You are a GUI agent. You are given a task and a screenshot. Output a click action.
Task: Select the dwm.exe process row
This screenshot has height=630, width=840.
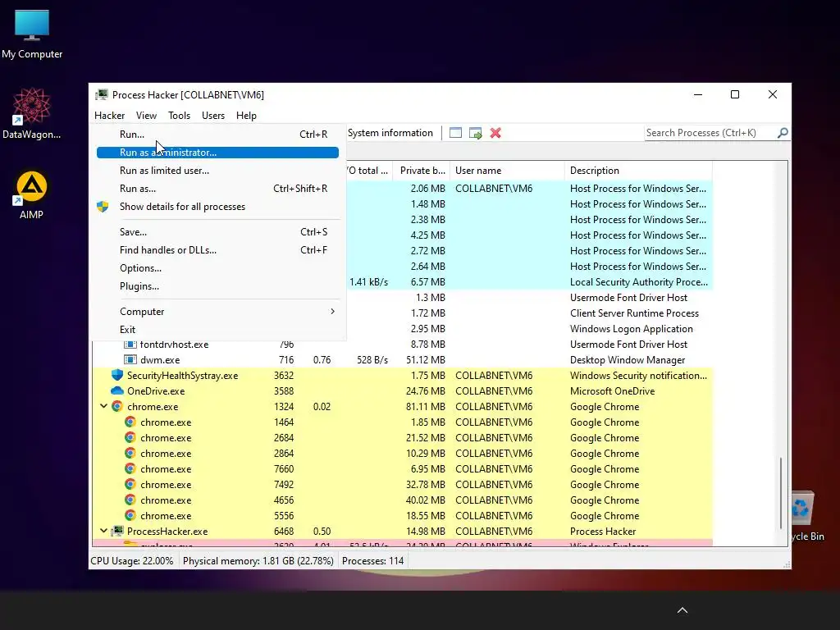coord(402,360)
